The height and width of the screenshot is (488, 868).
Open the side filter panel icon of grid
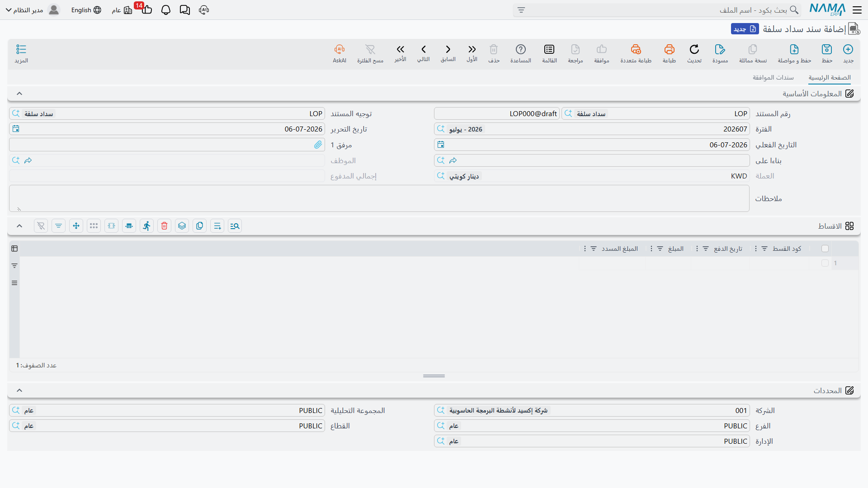[x=14, y=266]
